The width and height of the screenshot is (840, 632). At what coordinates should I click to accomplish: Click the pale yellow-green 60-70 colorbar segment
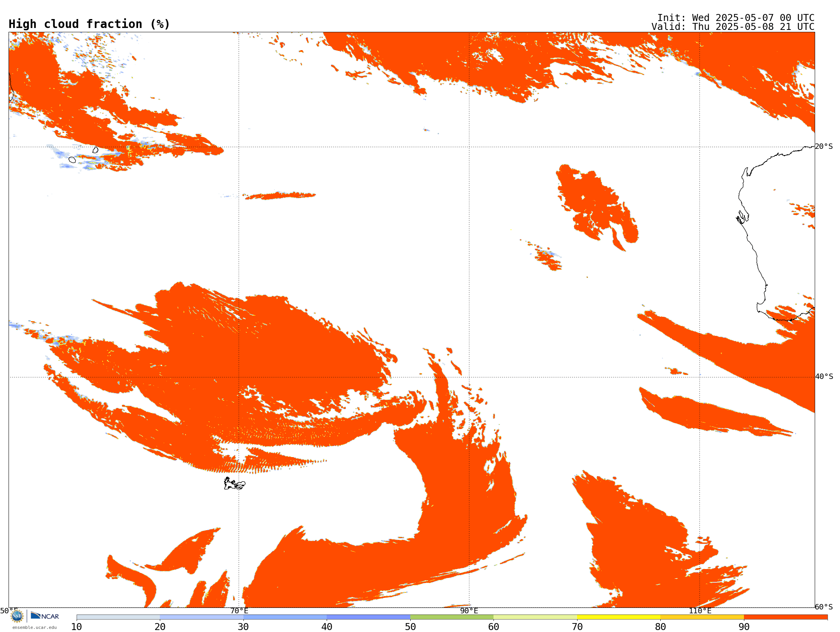coord(535,617)
